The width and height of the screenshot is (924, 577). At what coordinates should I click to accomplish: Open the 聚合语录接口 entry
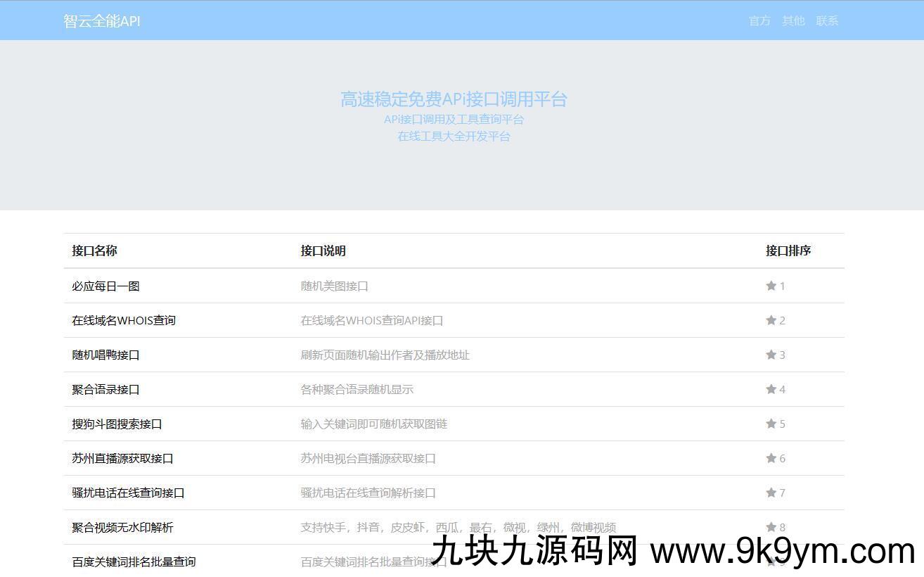click(x=105, y=390)
